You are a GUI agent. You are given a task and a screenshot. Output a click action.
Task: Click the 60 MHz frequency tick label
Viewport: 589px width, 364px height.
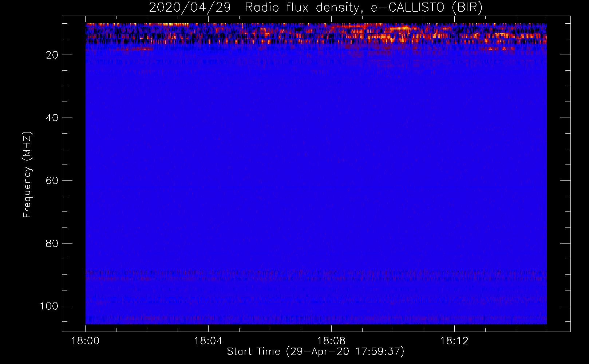(52, 181)
